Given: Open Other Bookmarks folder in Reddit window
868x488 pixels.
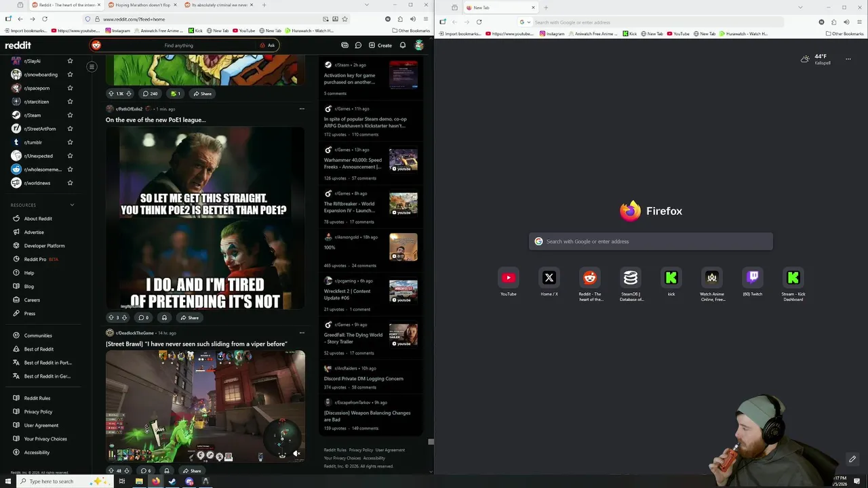Looking at the screenshot, I should click(x=411, y=30).
